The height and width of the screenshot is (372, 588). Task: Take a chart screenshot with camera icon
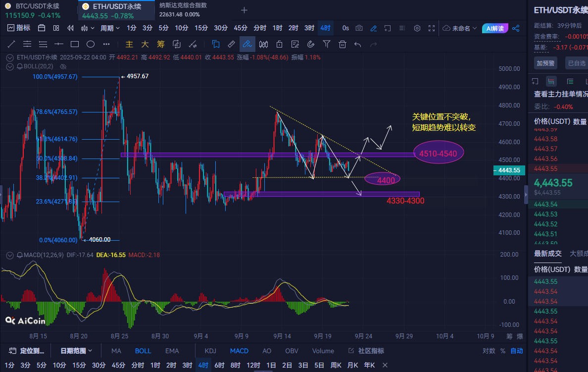pyautogui.click(x=359, y=28)
